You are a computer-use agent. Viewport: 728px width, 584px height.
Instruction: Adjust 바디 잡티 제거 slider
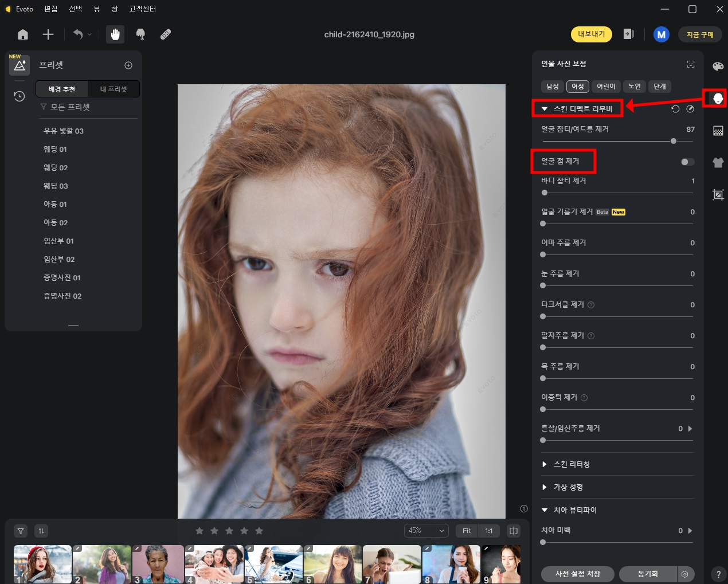pos(618,193)
